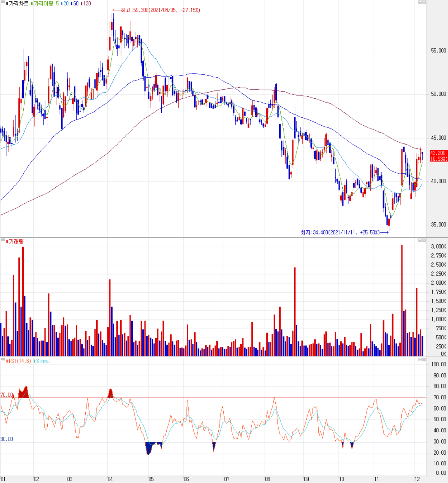Click the 35,000 price axis label

[x=438, y=225]
